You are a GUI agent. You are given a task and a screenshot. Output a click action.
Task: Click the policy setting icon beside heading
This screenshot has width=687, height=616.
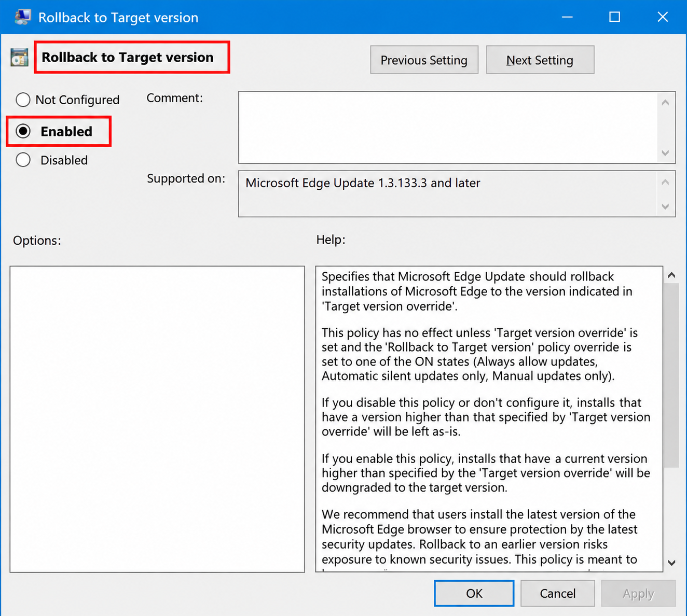(19, 57)
